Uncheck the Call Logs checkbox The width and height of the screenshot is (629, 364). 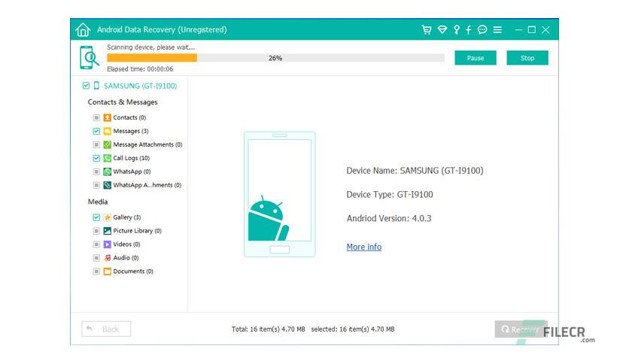point(96,158)
